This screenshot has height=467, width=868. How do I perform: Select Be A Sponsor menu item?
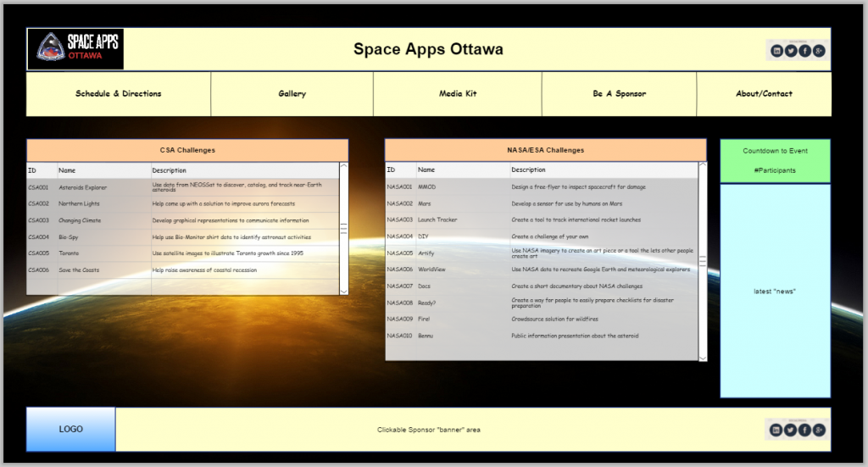(x=619, y=93)
